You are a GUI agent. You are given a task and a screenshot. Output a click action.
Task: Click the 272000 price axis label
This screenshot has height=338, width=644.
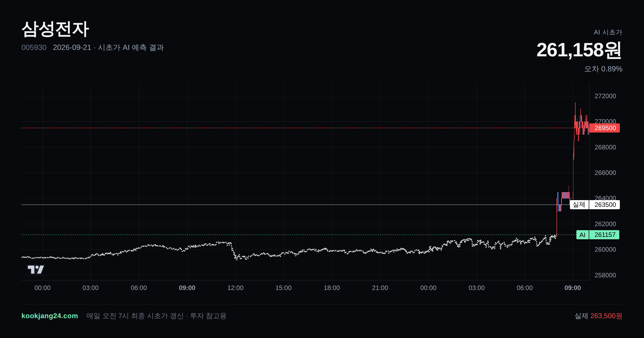pyautogui.click(x=605, y=96)
